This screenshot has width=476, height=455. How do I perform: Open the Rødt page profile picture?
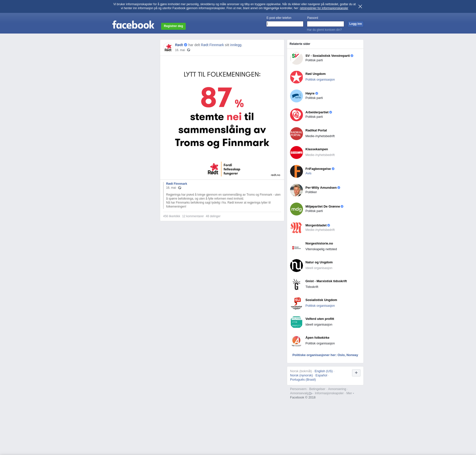point(168,47)
